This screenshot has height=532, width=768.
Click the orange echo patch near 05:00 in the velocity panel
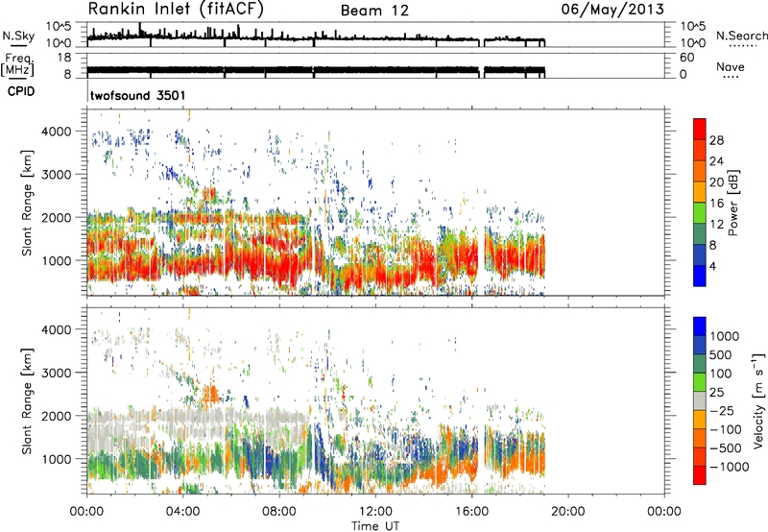(211, 394)
